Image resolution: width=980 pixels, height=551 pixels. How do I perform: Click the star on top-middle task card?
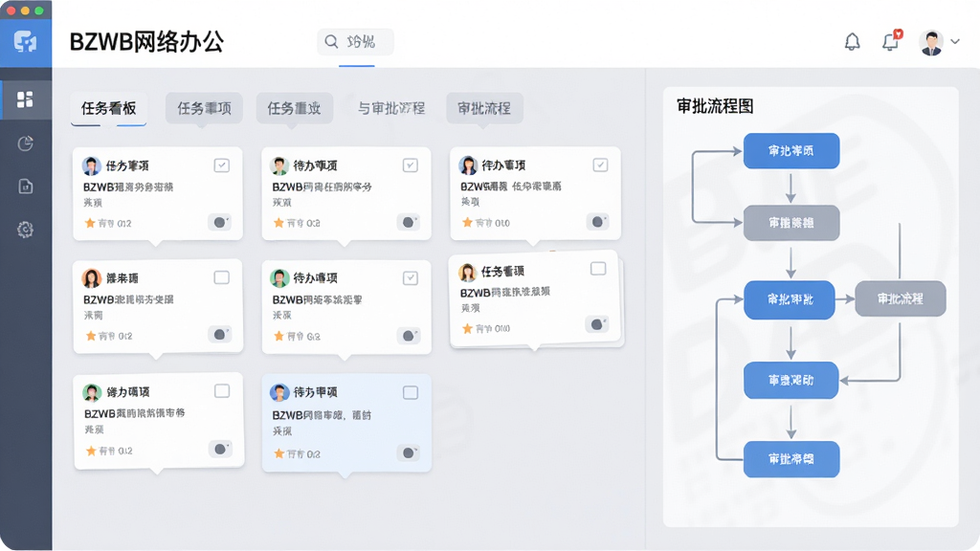(x=278, y=222)
